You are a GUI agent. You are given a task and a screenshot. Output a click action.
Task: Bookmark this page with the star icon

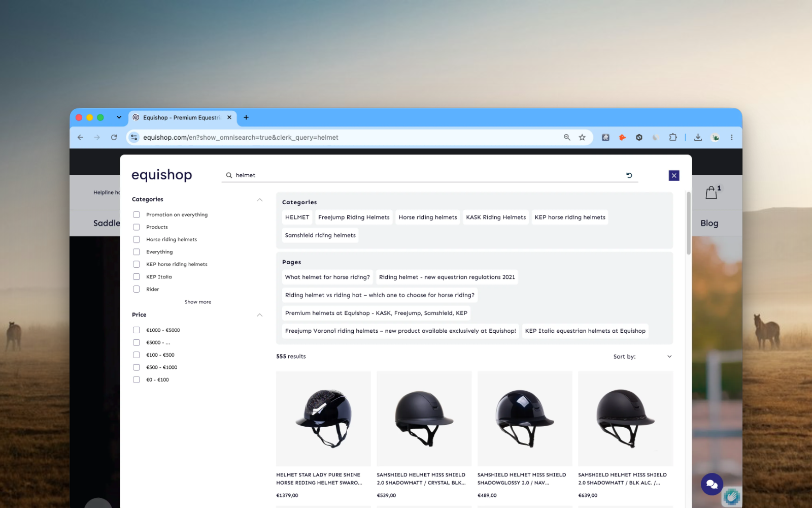582,137
